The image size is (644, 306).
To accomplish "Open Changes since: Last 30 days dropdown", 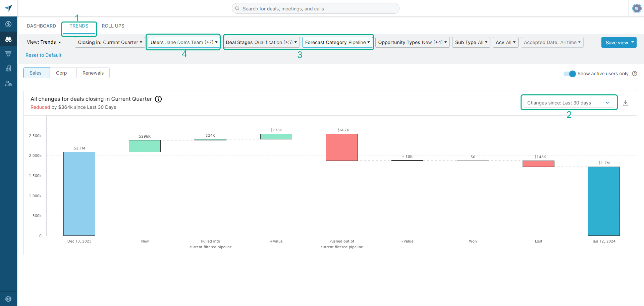I will coord(569,103).
